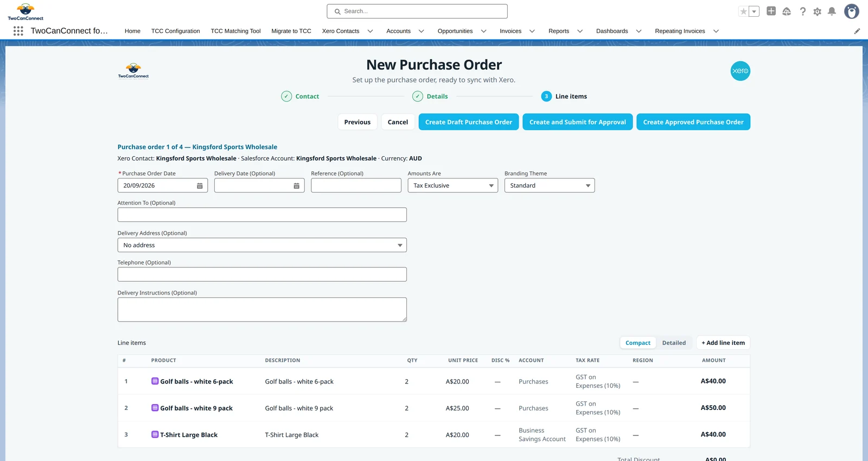Click Create and Submit for Approval
The height and width of the screenshot is (461, 868).
coord(578,122)
